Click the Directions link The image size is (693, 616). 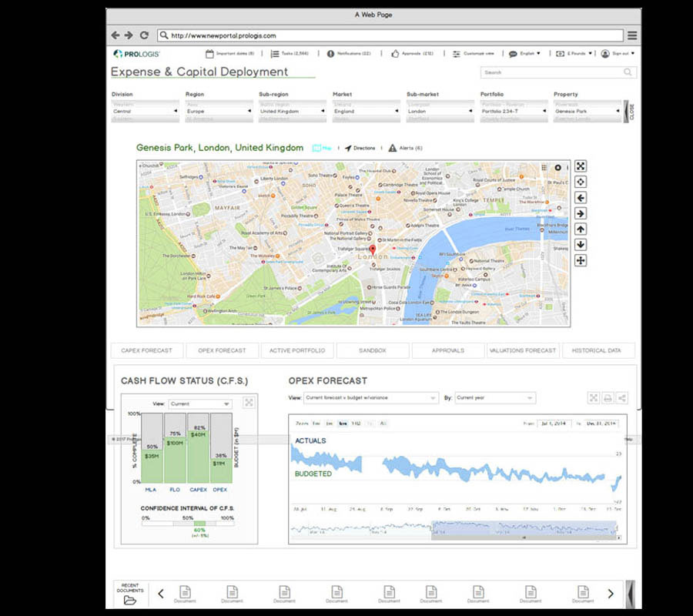360,148
